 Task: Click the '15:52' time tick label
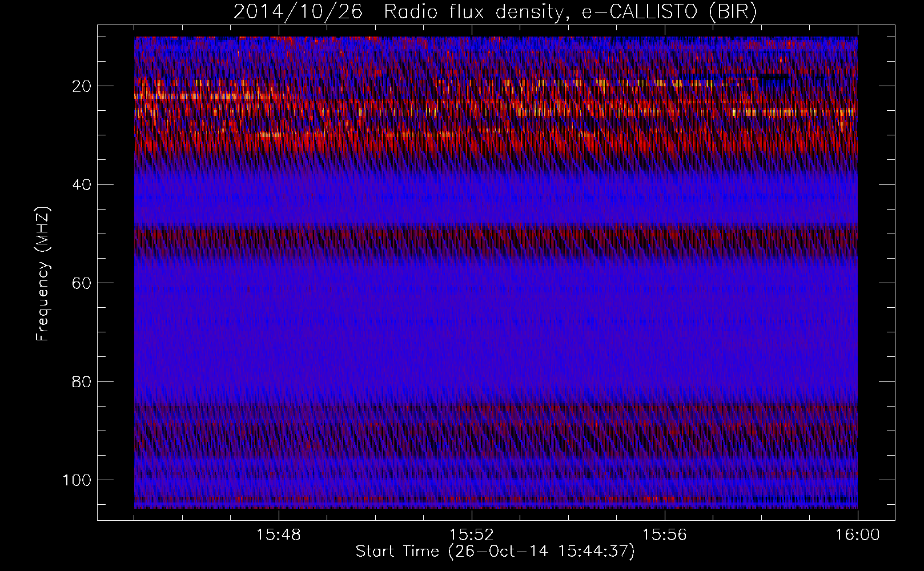click(471, 535)
